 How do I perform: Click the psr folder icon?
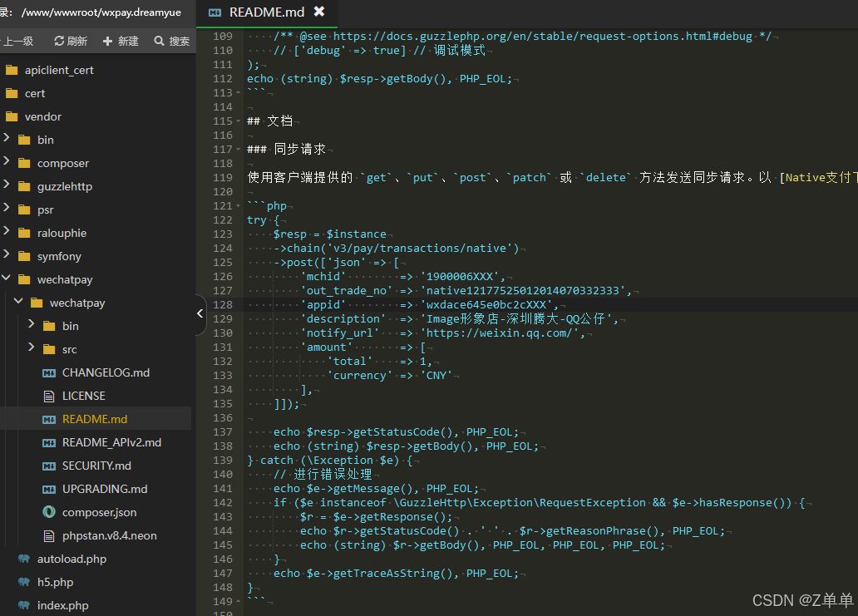pyautogui.click(x=24, y=209)
